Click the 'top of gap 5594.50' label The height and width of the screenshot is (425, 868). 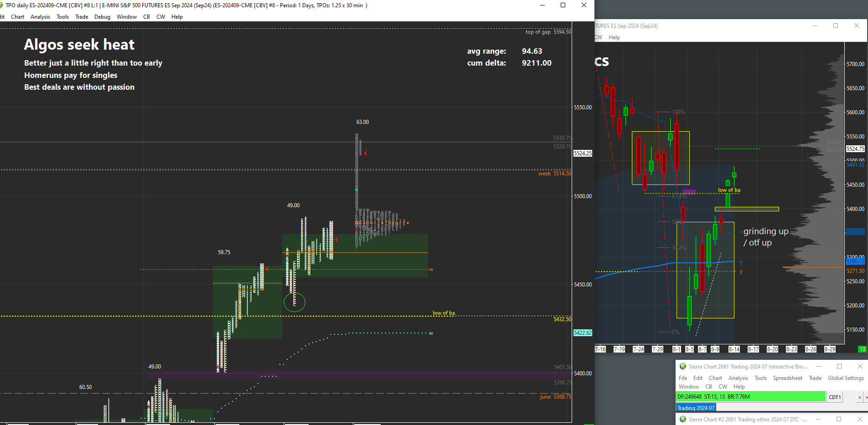point(548,32)
